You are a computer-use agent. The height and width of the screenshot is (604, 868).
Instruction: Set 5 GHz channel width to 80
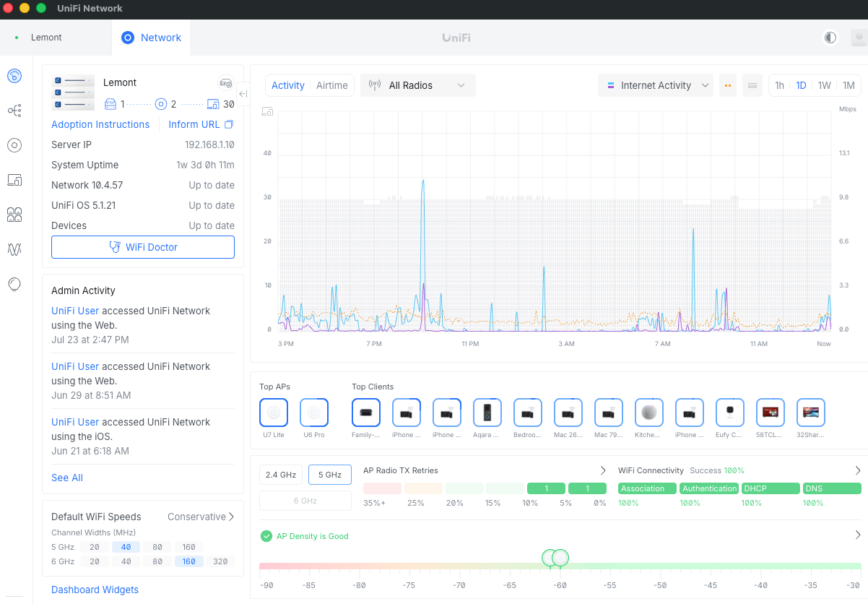click(x=157, y=547)
